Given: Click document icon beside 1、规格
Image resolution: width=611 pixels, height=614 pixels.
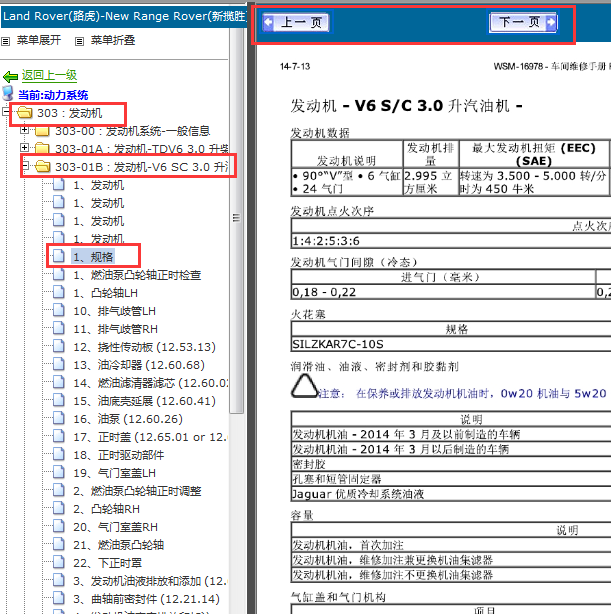Looking at the screenshot, I should click(x=59, y=256).
